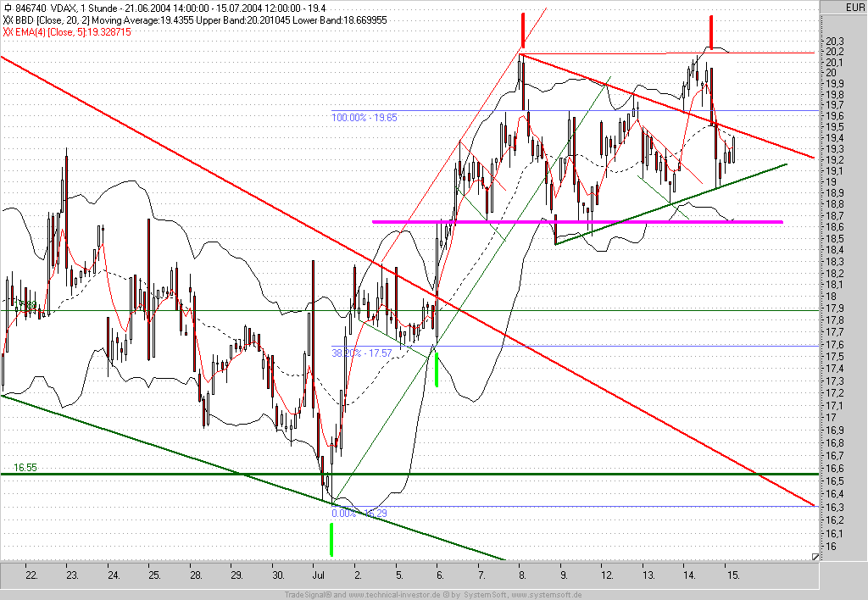
Task: Click the '13.' date on time axis
Action: pos(648,575)
